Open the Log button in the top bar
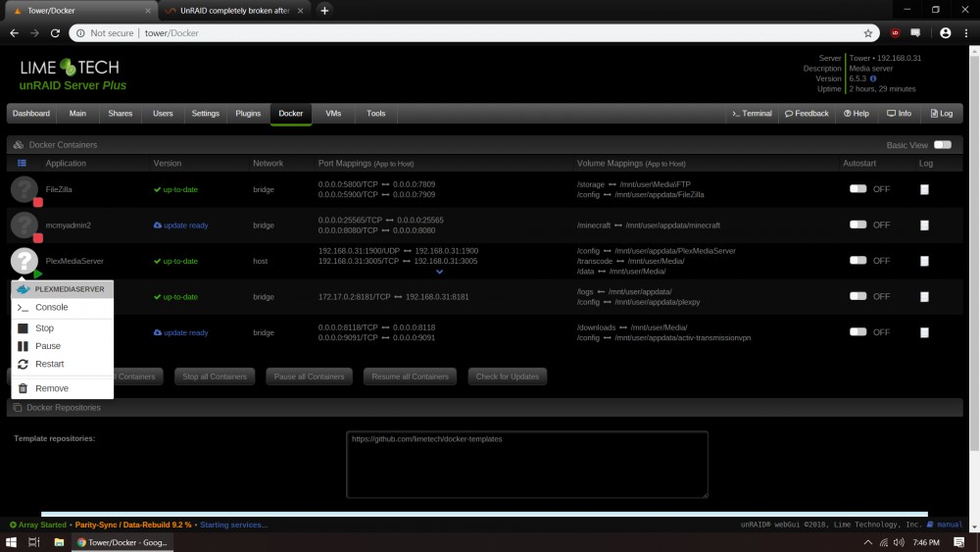980x552 pixels. (x=941, y=114)
